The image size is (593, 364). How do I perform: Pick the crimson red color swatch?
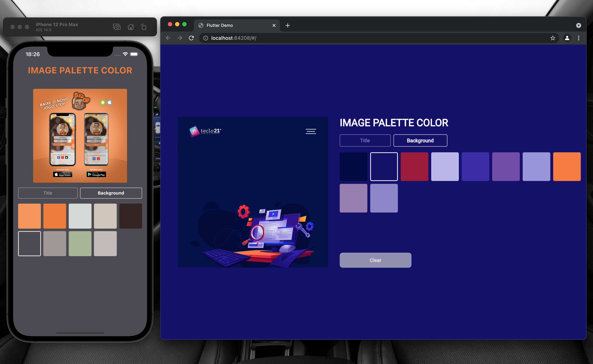coord(414,167)
